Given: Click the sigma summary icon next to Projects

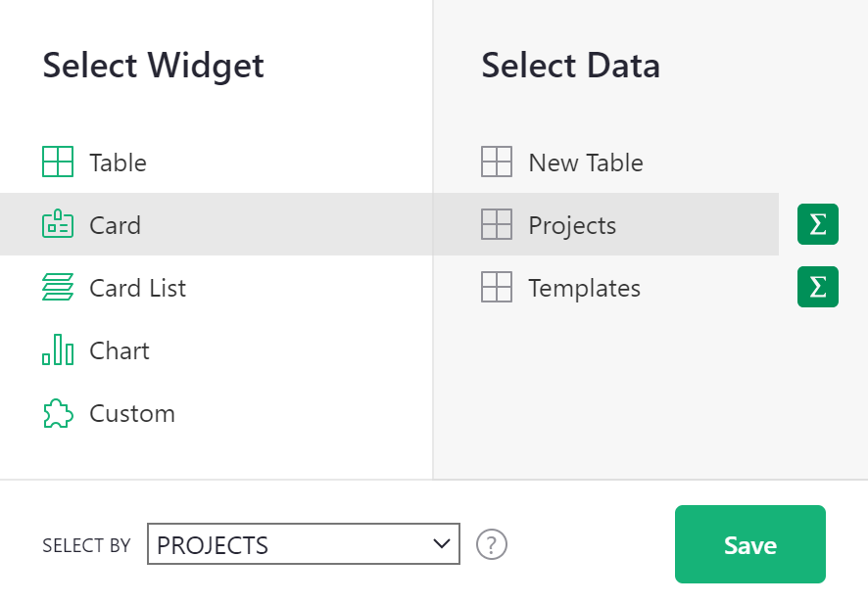Looking at the screenshot, I should pos(817,224).
